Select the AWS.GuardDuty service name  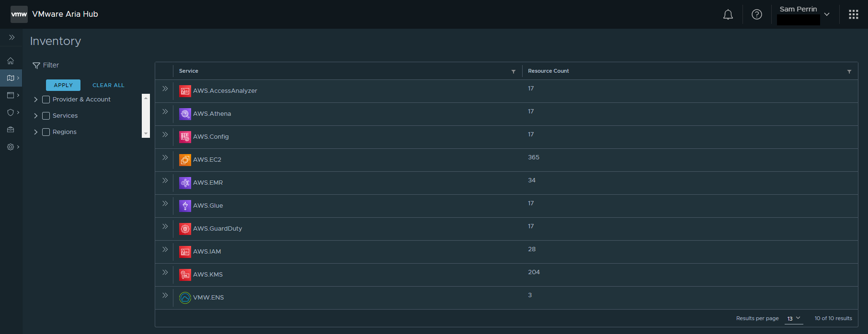(217, 229)
